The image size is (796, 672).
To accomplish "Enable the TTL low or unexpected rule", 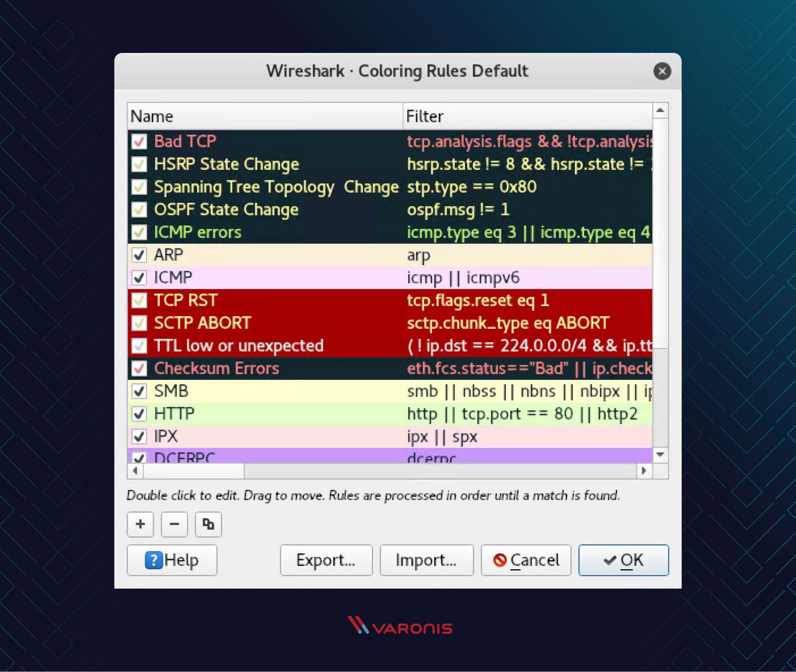I will point(139,346).
